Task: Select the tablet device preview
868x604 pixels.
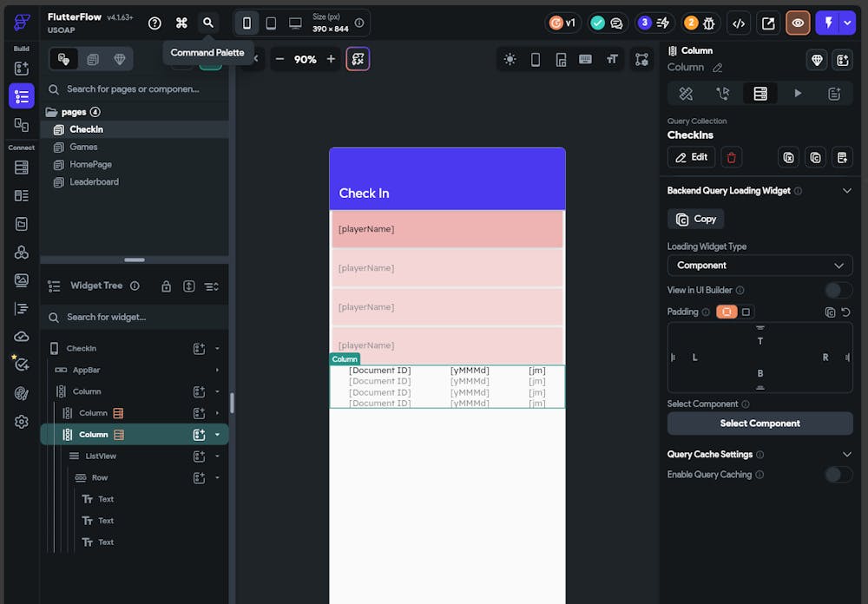Action: tap(271, 23)
